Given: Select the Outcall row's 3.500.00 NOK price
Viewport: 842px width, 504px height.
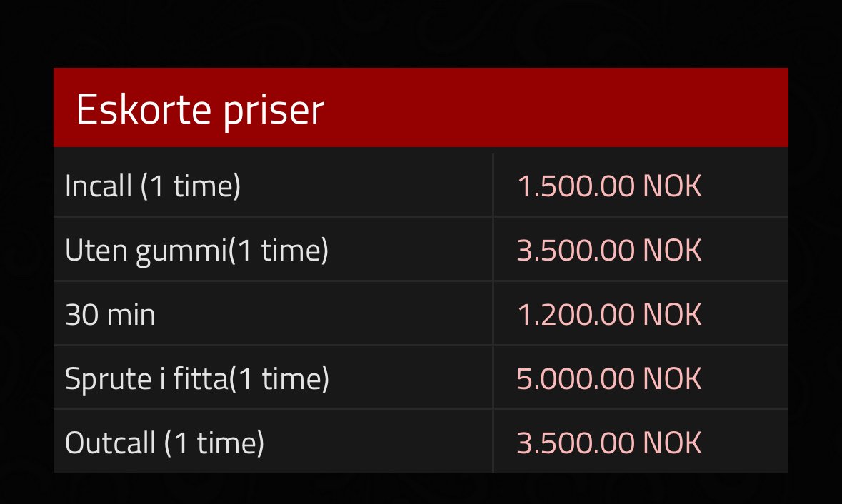Looking at the screenshot, I should tap(609, 443).
